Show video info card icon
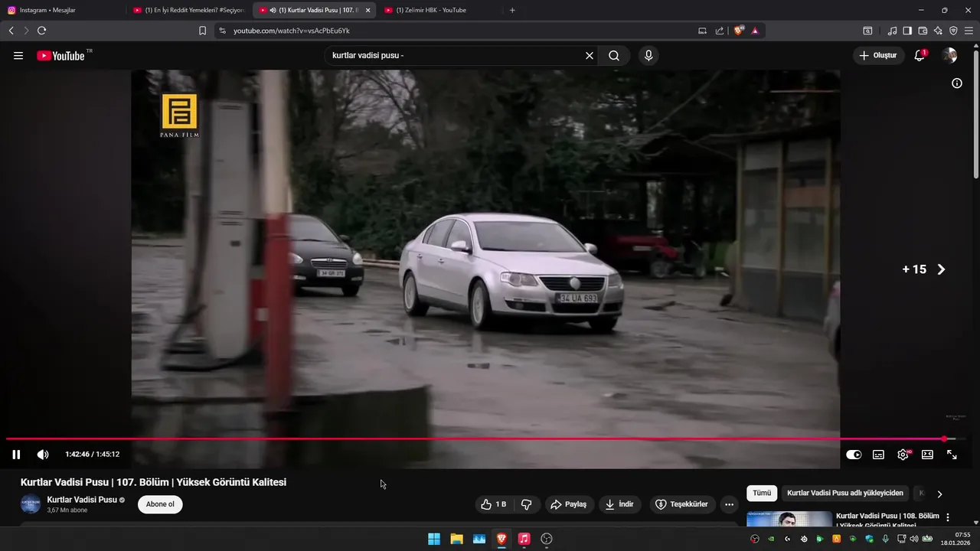This screenshot has height=551, width=980. click(x=956, y=83)
